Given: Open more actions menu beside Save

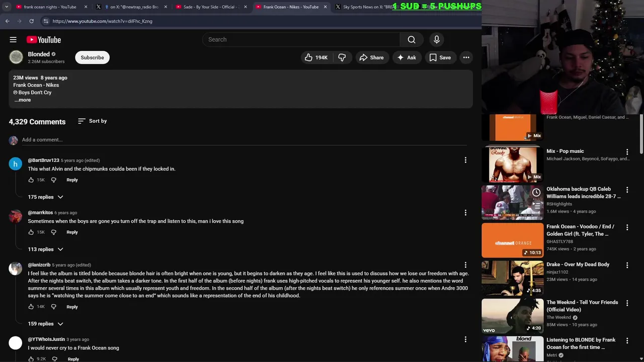Looking at the screenshot, I should click(466, 57).
